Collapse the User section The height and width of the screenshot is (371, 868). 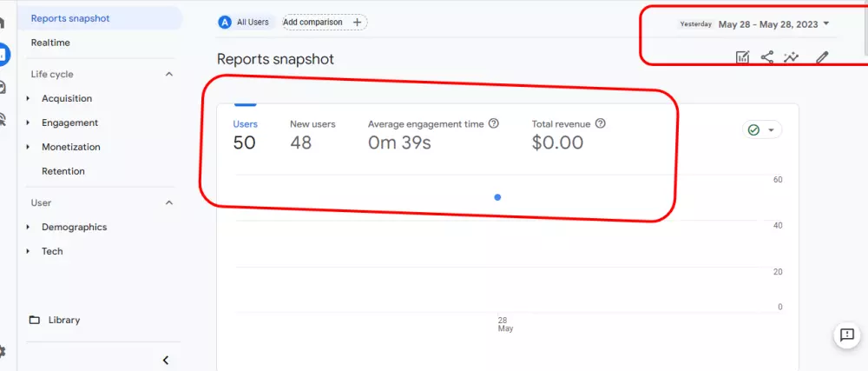point(169,203)
